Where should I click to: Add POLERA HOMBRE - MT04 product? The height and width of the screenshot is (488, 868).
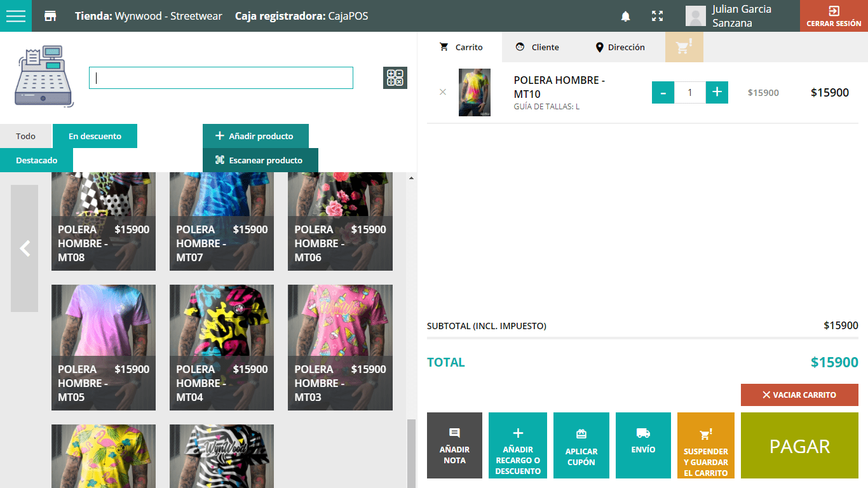222,348
